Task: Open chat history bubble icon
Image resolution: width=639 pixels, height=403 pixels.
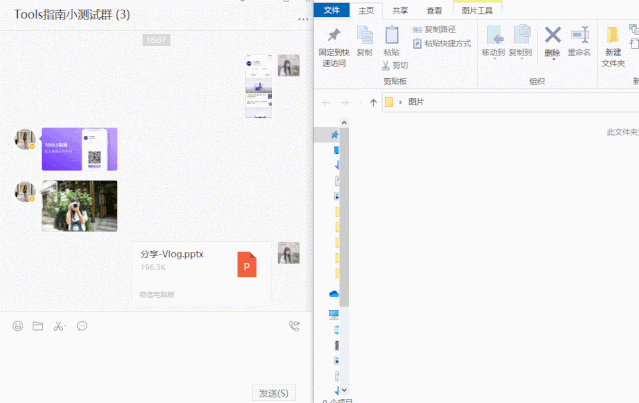Action: coord(82,326)
